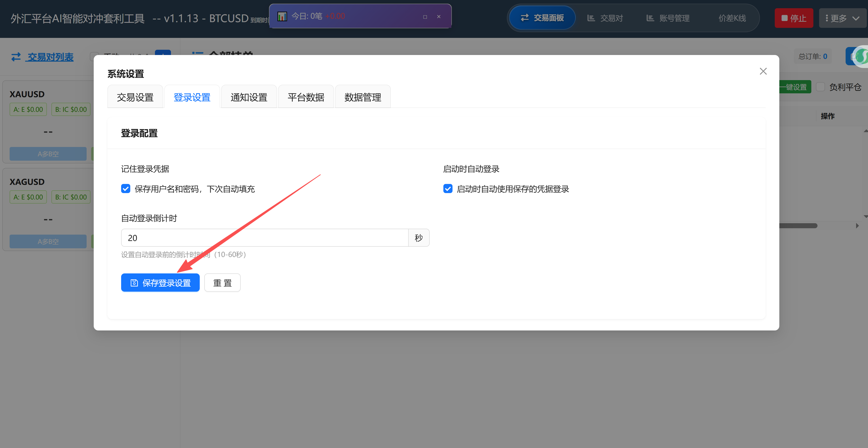This screenshot has width=868, height=448.
Task: Expand the 更多 dropdown menu
Action: pyautogui.click(x=842, y=18)
